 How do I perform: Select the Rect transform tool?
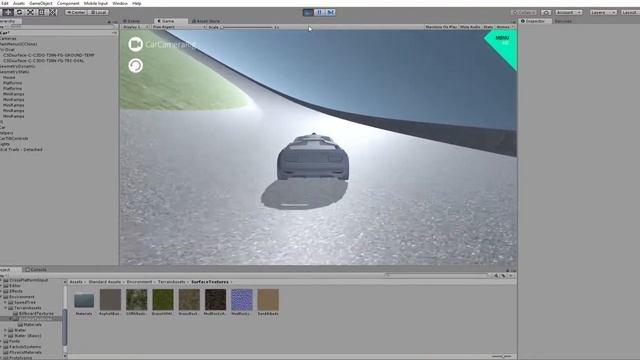click(42, 12)
